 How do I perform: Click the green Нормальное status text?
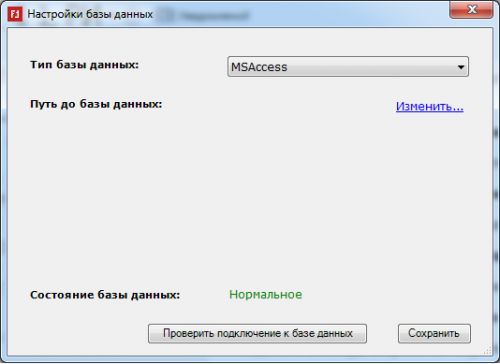(x=265, y=295)
